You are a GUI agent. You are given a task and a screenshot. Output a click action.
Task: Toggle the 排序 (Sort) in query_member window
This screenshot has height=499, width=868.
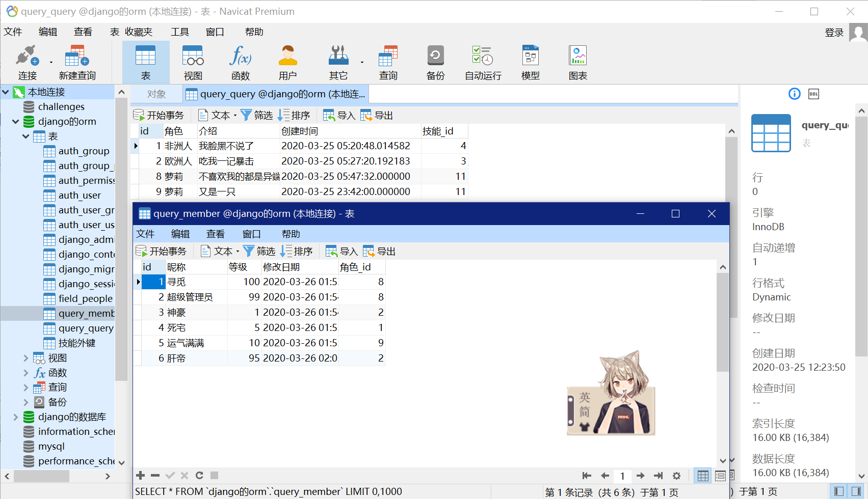click(297, 251)
